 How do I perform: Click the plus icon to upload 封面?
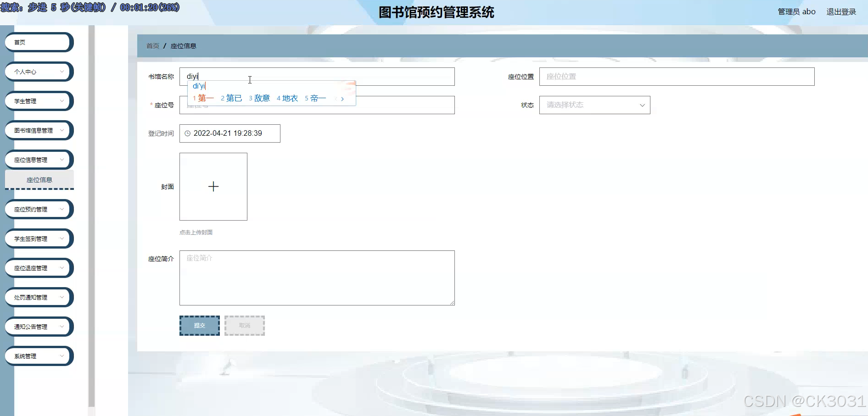[213, 187]
